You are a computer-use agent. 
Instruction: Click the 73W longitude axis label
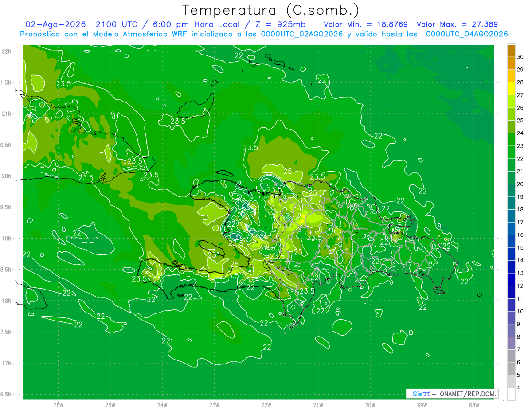tap(214, 405)
